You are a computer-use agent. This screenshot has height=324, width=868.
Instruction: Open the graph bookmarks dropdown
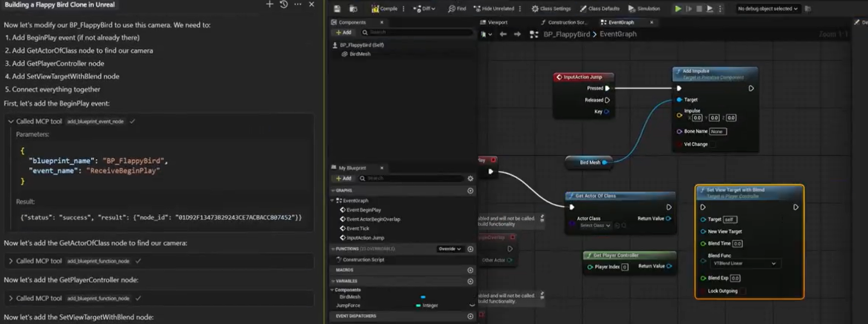(x=486, y=34)
